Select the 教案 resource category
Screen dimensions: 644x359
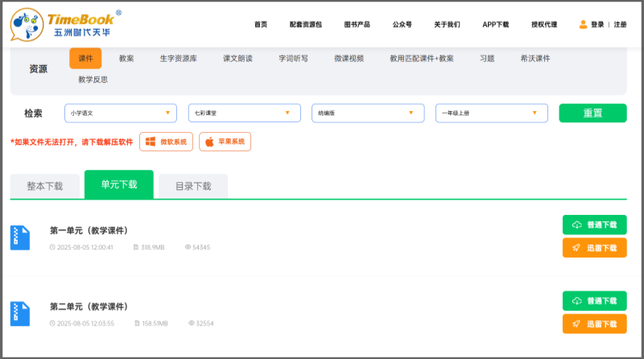(x=126, y=59)
